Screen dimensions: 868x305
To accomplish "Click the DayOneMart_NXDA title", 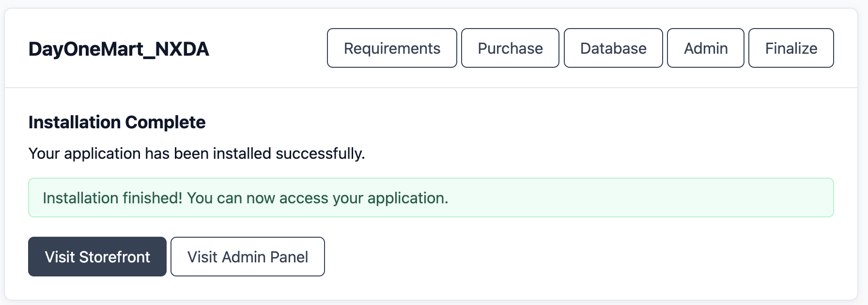I will [x=119, y=49].
